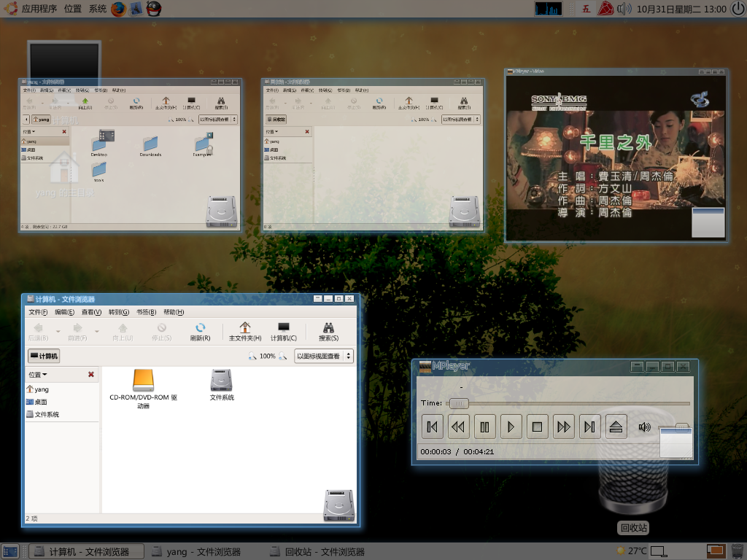Click the Back button in 计算机 window
The height and width of the screenshot is (560, 747).
38,332
